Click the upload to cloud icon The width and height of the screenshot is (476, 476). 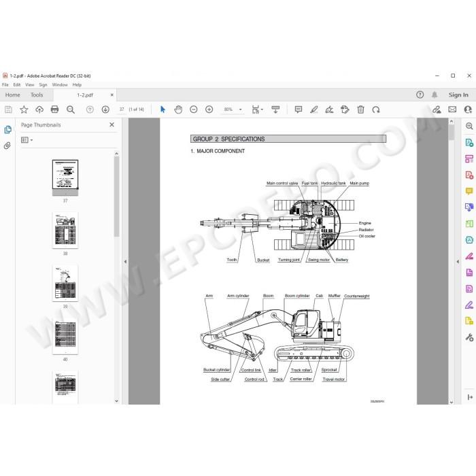point(39,109)
